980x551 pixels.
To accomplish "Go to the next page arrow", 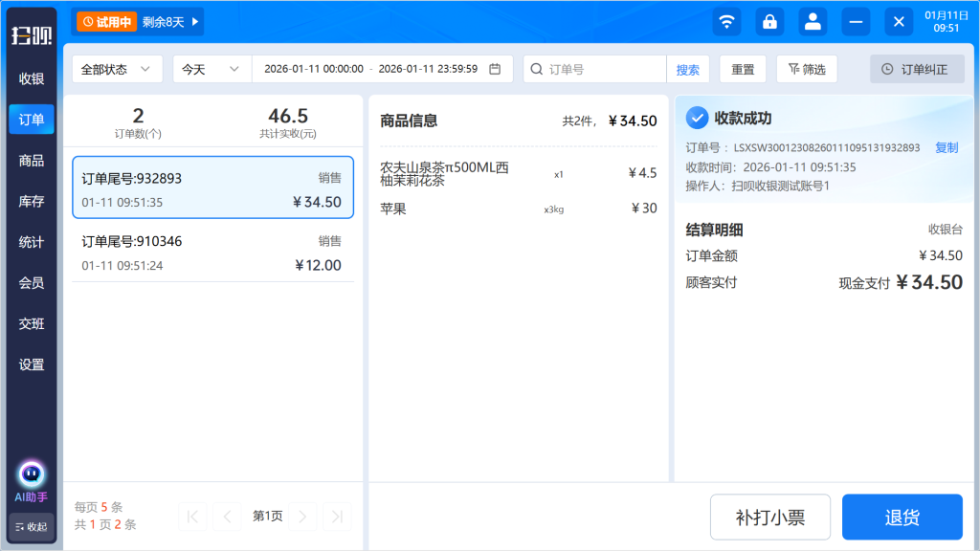I will 302,517.
